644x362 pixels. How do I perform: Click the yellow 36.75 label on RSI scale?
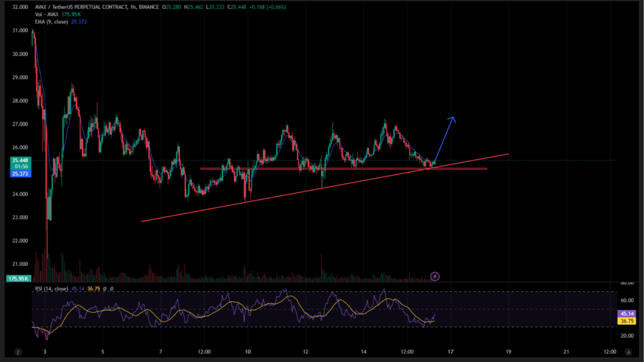[626, 321]
